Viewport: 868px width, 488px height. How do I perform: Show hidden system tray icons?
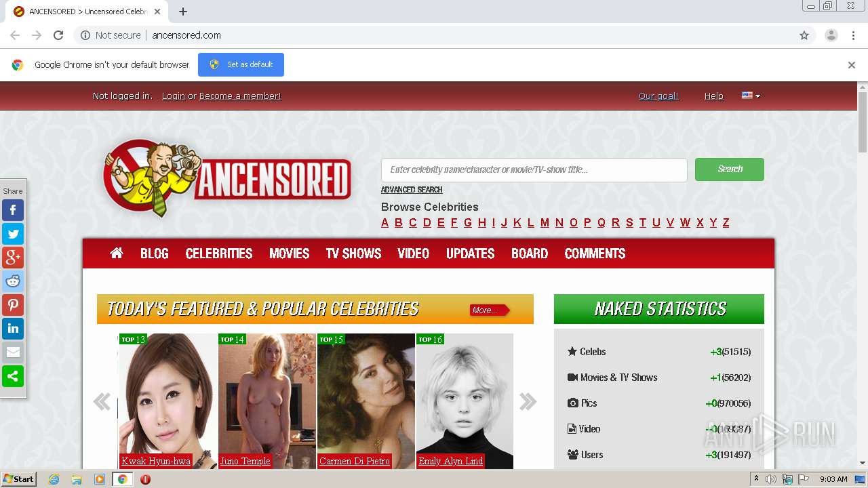(x=756, y=479)
